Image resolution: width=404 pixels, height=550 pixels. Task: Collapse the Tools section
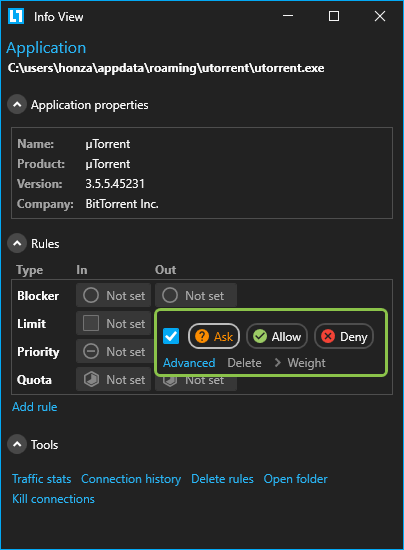point(17,444)
